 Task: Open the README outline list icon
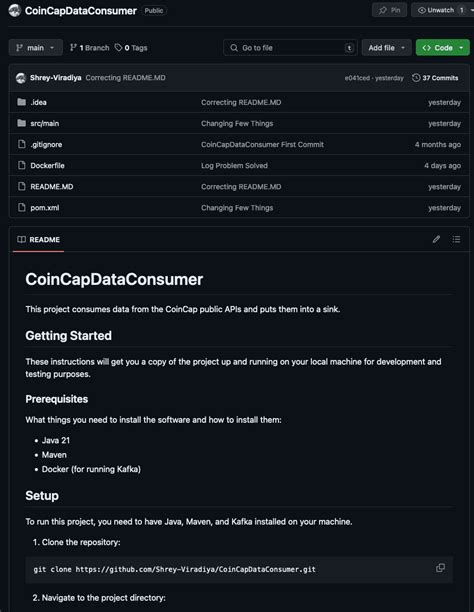pyautogui.click(x=456, y=239)
